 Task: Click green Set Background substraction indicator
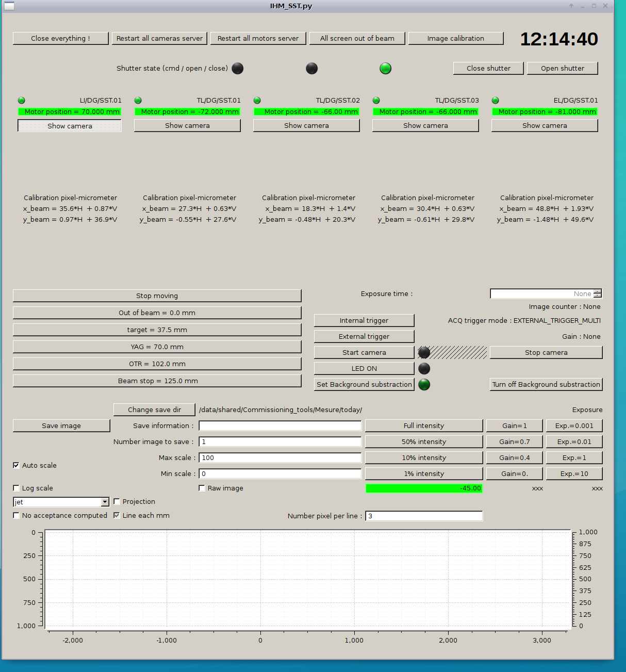tap(424, 384)
